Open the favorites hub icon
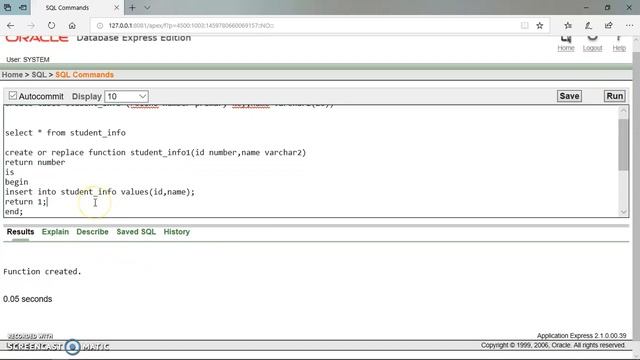The height and width of the screenshot is (360, 640). tap(568, 25)
